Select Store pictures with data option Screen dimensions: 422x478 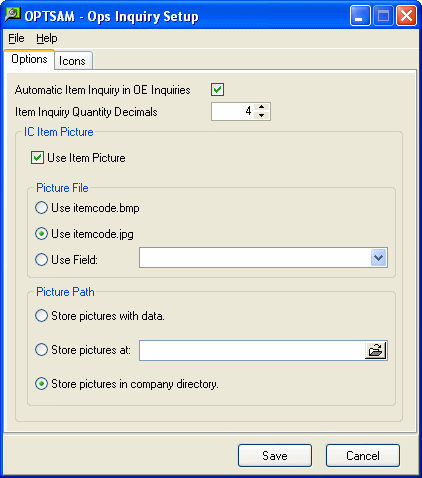(x=41, y=316)
